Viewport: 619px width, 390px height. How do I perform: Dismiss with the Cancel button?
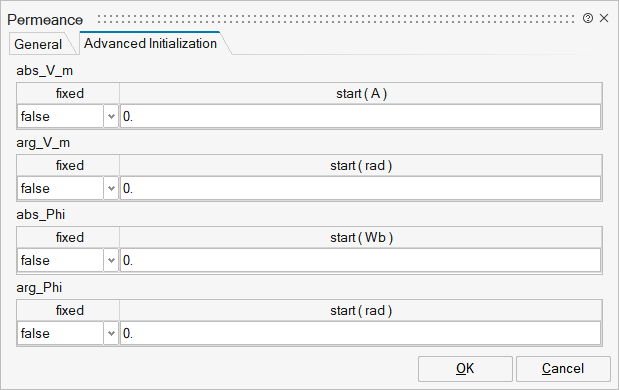pyautogui.click(x=563, y=369)
